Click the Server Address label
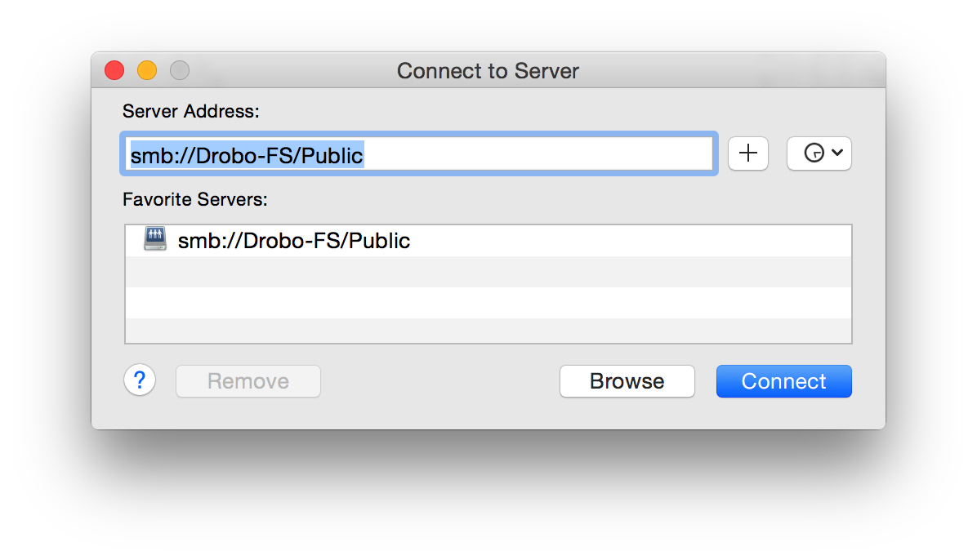This screenshot has width=977, height=560. coord(190,112)
